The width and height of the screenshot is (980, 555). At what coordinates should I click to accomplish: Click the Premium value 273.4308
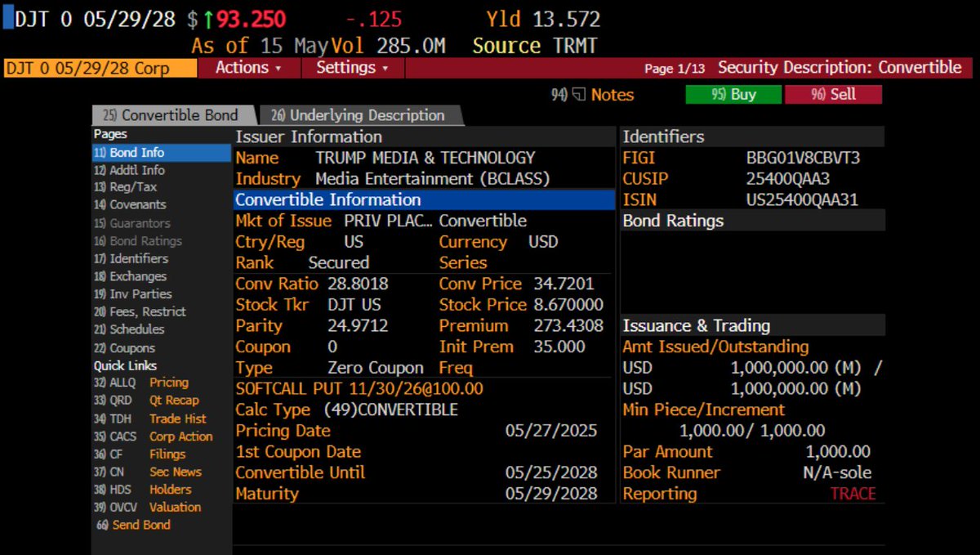(x=568, y=326)
